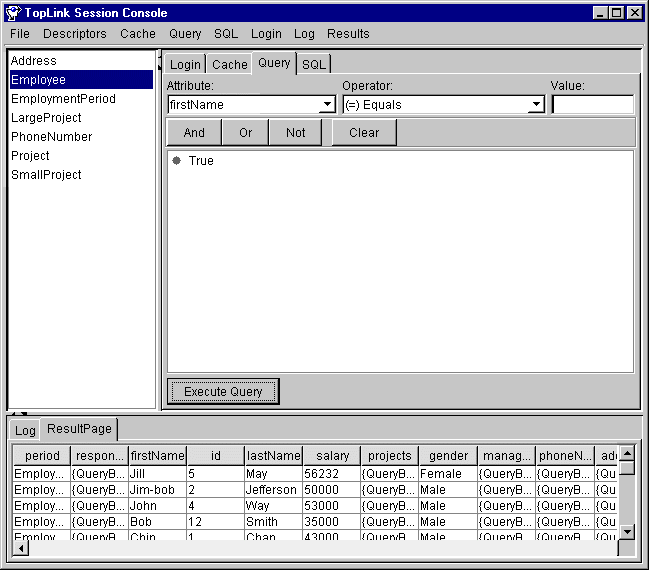Click the horizontal scroll left arrow
Screen dimensions: 649x570
click(21, 549)
